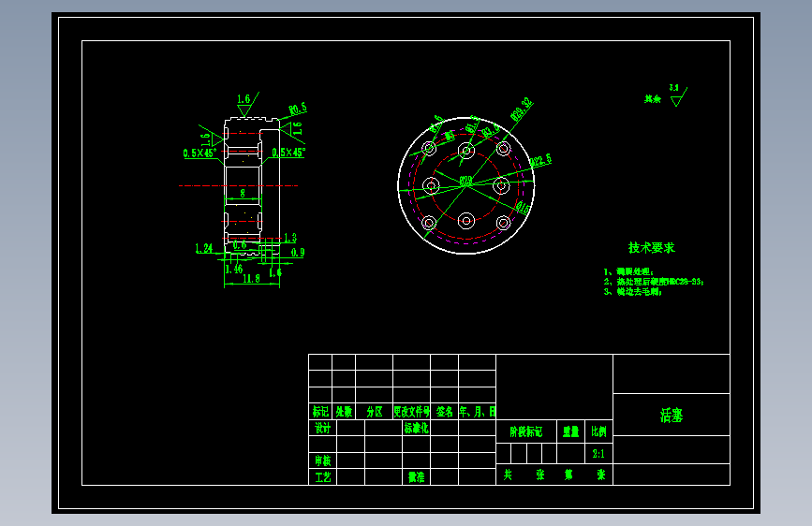This screenshot has height=526, width=812.
Task: Select the 第 sheet number label
Action: pyautogui.click(x=568, y=475)
